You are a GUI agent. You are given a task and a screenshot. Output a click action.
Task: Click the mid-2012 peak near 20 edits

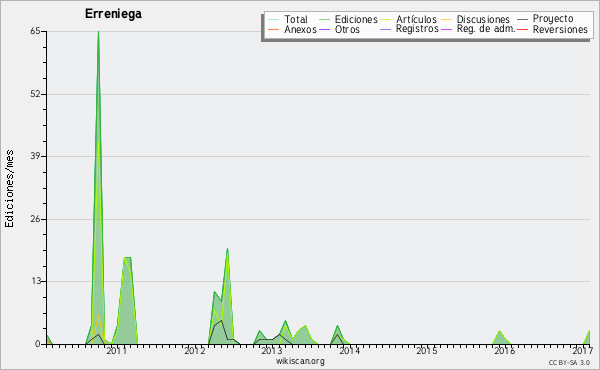click(227, 249)
